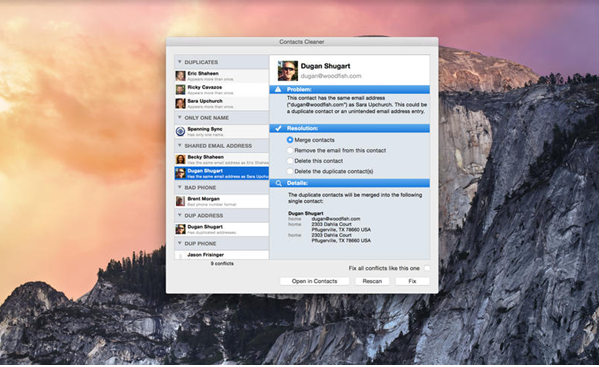
Task: Collapse the Shared Email Address section
Action: (180, 146)
